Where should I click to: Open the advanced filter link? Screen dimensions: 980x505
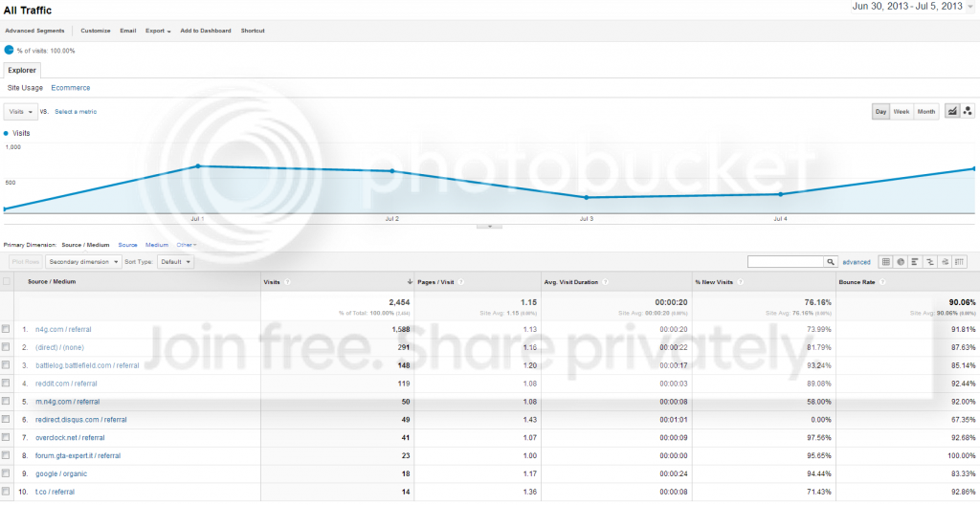857,262
